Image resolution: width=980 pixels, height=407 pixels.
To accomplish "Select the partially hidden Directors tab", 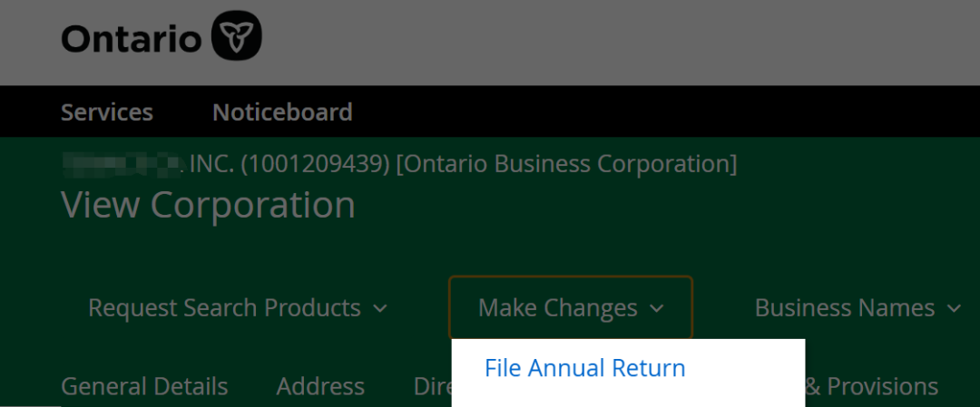I will [x=432, y=387].
